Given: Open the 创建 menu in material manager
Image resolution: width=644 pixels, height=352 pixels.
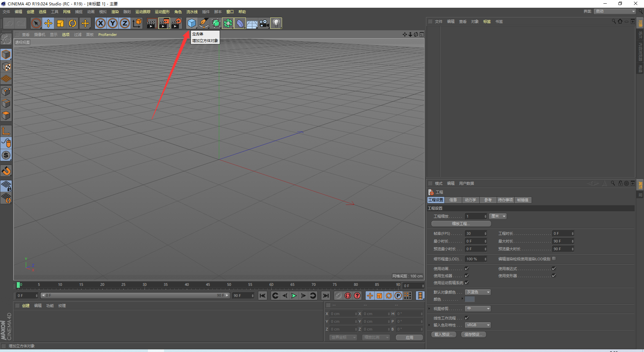Looking at the screenshot, I should click(26, 306).
